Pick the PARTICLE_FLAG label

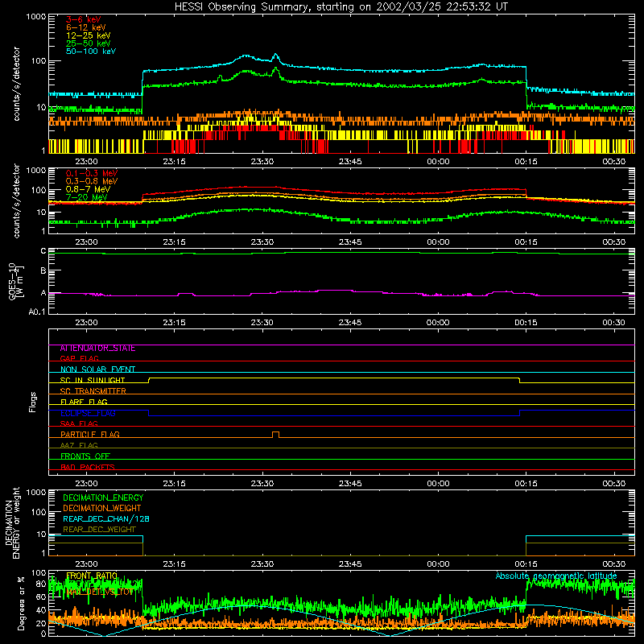[x=90, y=434]
